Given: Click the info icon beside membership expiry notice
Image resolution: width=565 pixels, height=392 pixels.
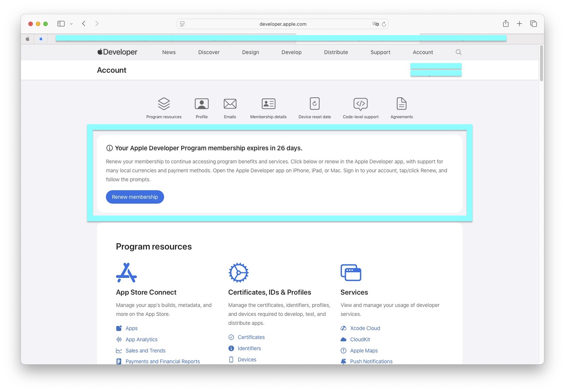Looking at the screenshot, I should coord(110,148).
